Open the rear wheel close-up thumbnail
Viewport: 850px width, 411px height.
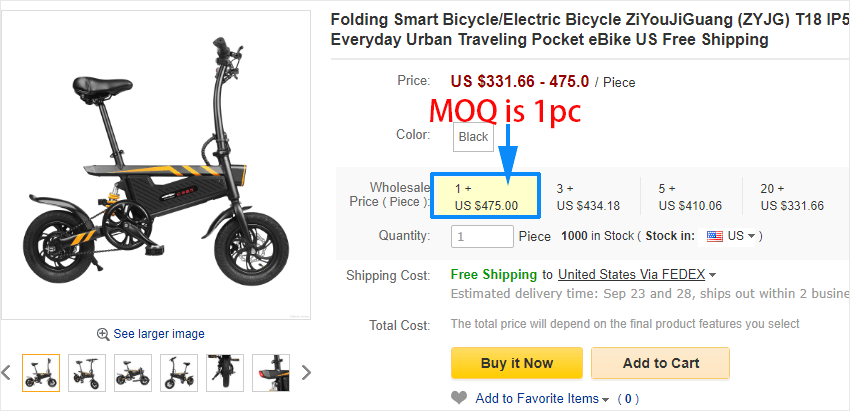coord(225,372)
